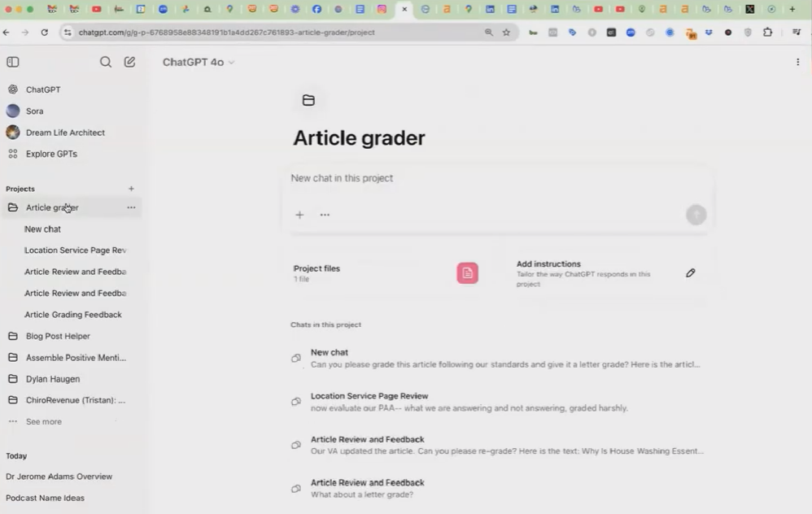Open the composer tools ellipsis

tap(325, 215)
